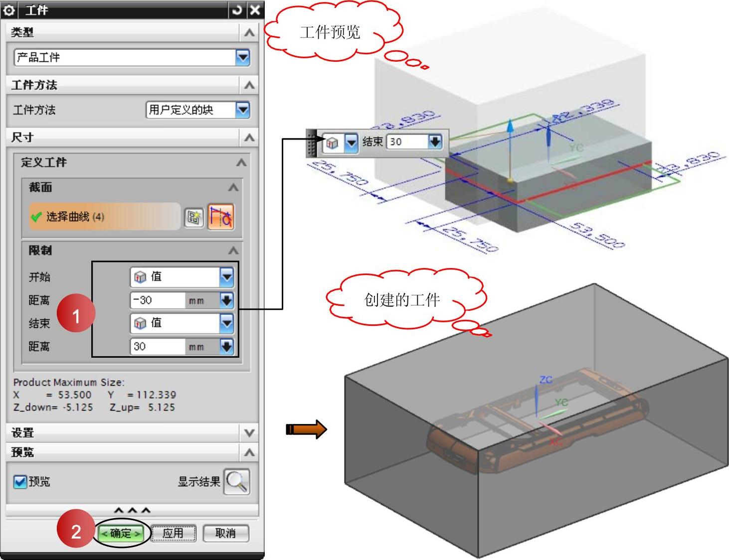729x560 pixels.
Task: Open the arrow menu next to floating 结束 value
Action: [435, 142]
